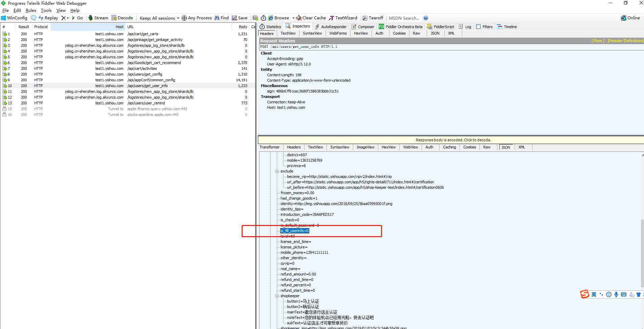
Task: Open the Keep: All sessions dropdown
Action: (159, 18)
